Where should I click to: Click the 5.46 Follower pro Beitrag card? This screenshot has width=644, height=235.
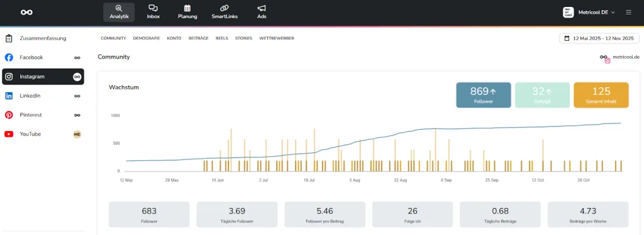[325, 214]
